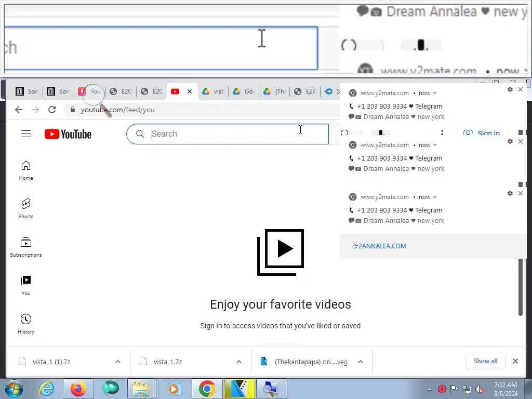Switch to the Goc Google Drive tab
Image resolution: width=532 pixels, height=399 pixels.
(x=244, y=91)
